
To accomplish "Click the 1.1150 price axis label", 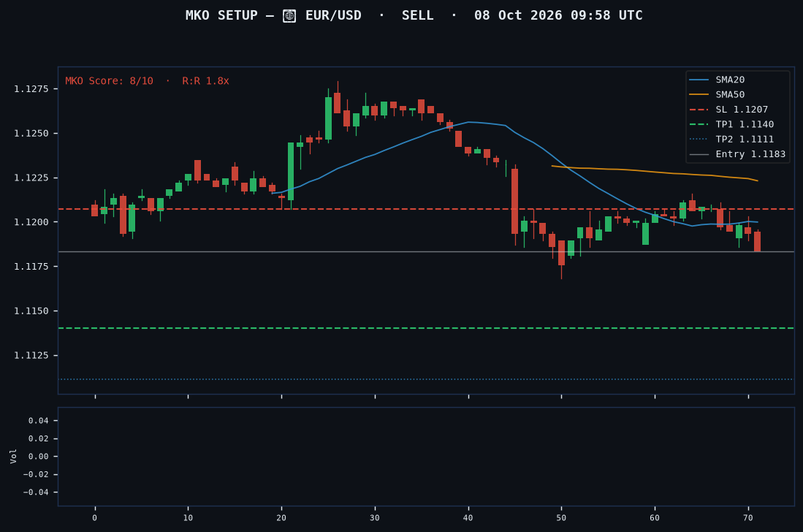I will (x=31, y=311).
